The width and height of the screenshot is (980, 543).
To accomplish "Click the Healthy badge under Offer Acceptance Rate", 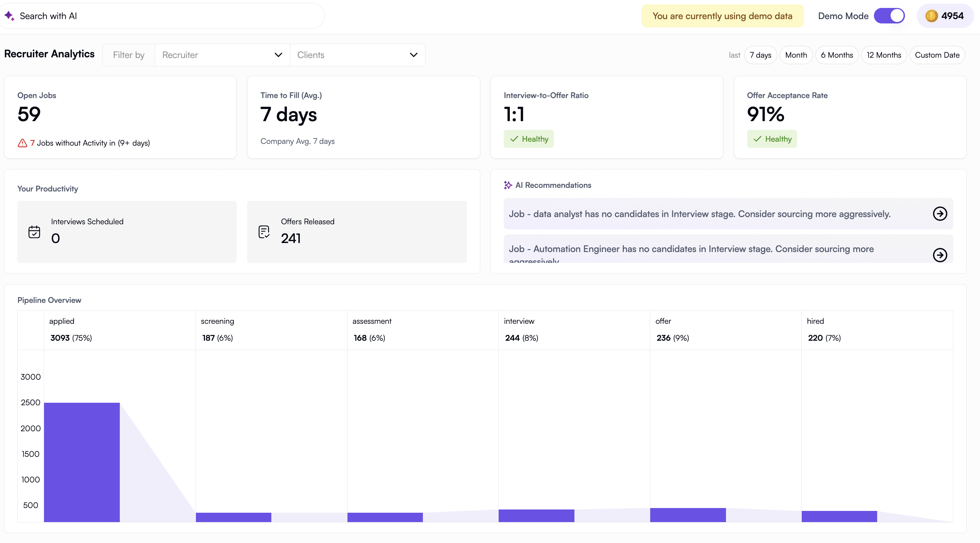I will pos(771,138).
